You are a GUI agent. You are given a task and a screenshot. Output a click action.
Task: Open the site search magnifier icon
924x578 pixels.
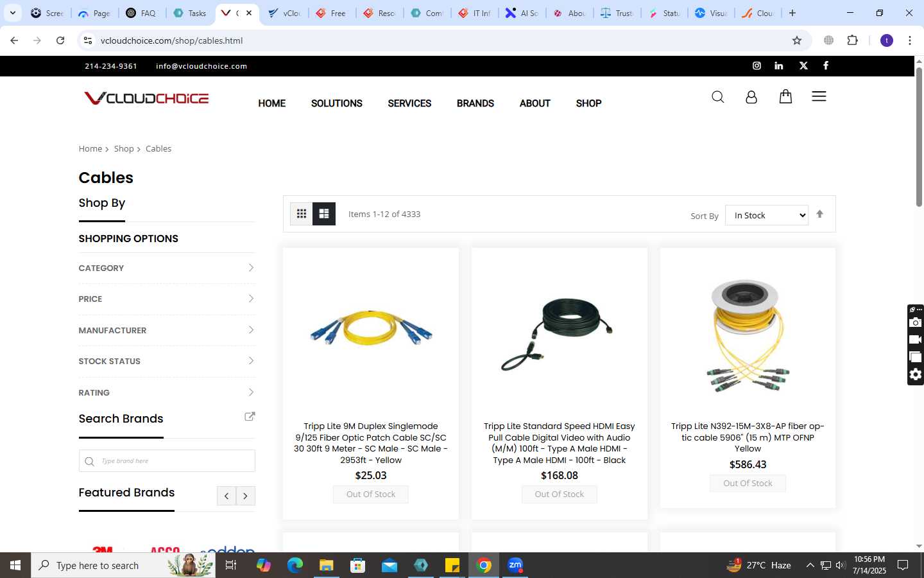(717, 97)
